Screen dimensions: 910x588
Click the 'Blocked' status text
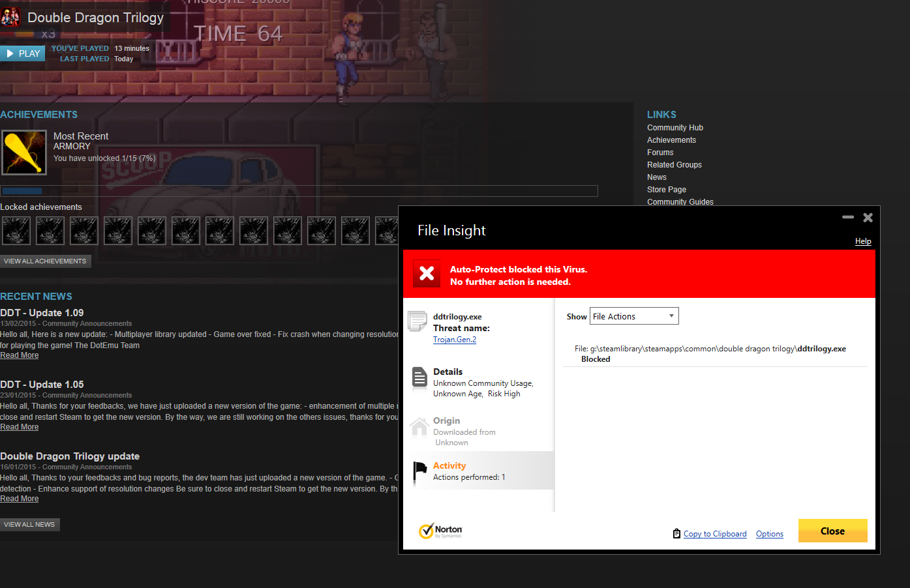pyautogui.click(x=596, y=359)
